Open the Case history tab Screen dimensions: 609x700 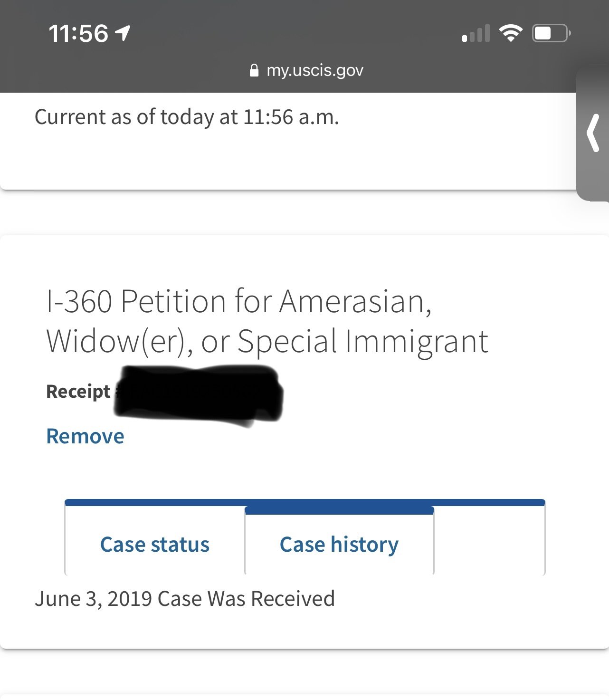pos(339,544)
